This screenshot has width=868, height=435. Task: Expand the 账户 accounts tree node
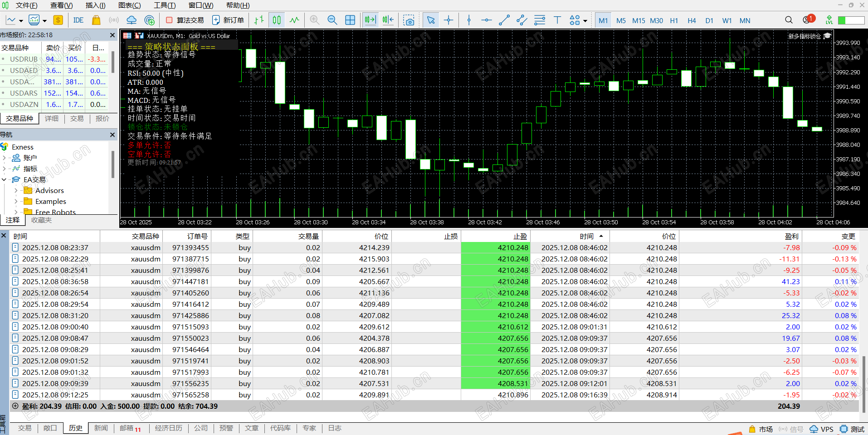pos(4,158)
